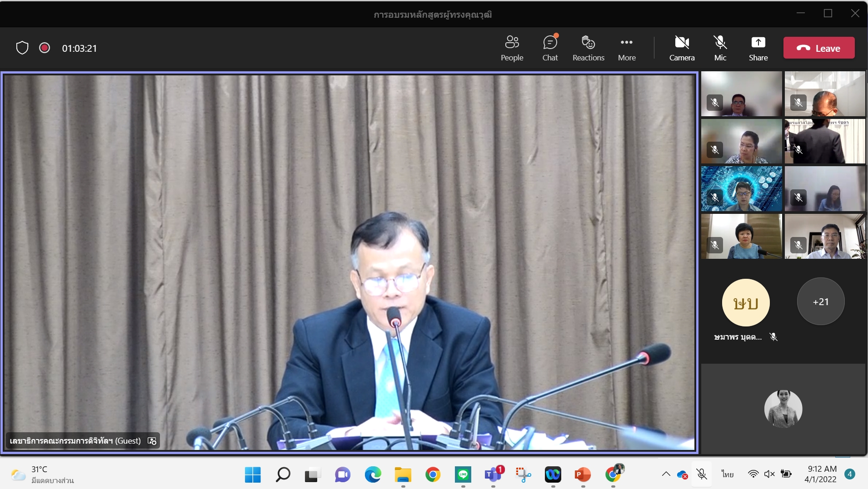Toggle system microphone mute in the tray
Viewport: 868px width, 489px height.
pos(702,474)
